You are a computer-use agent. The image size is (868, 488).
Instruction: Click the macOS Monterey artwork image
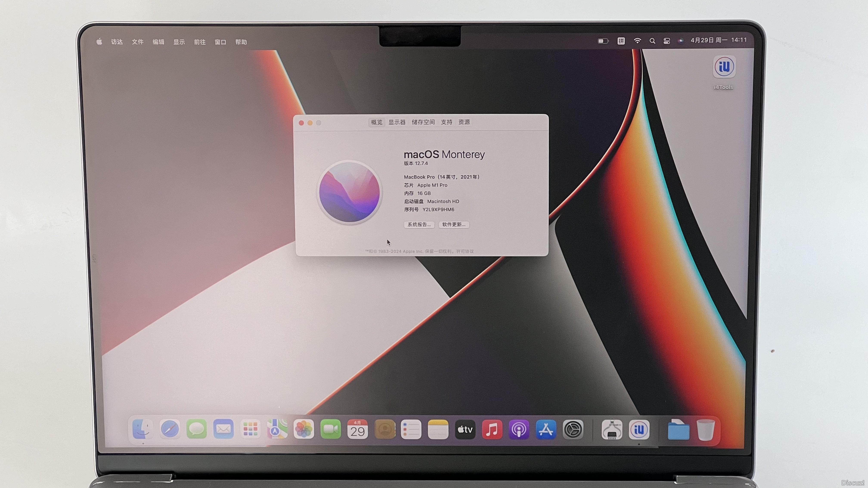(x=349, y=192)
